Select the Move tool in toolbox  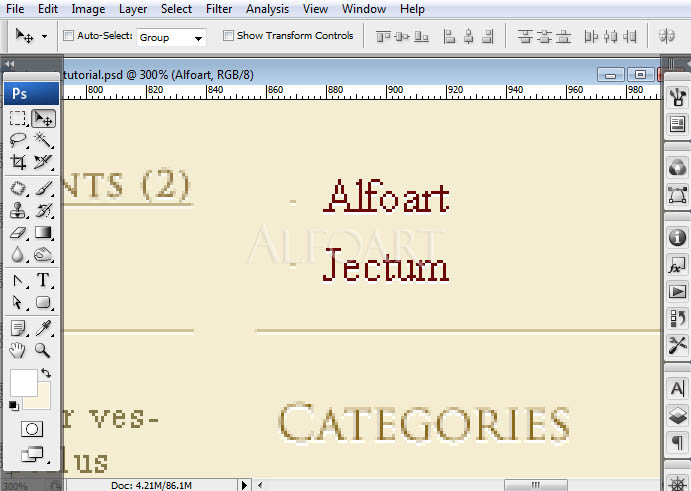43,118
